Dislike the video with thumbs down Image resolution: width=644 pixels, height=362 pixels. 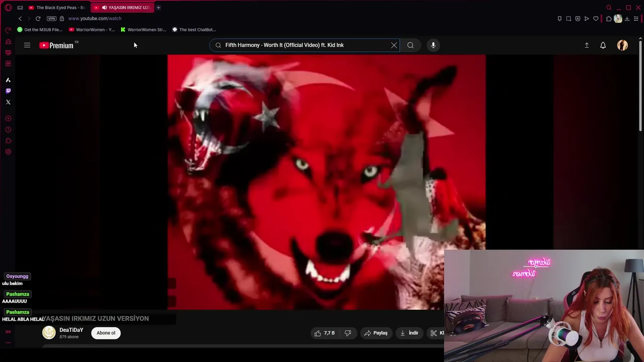pos(348,333)
